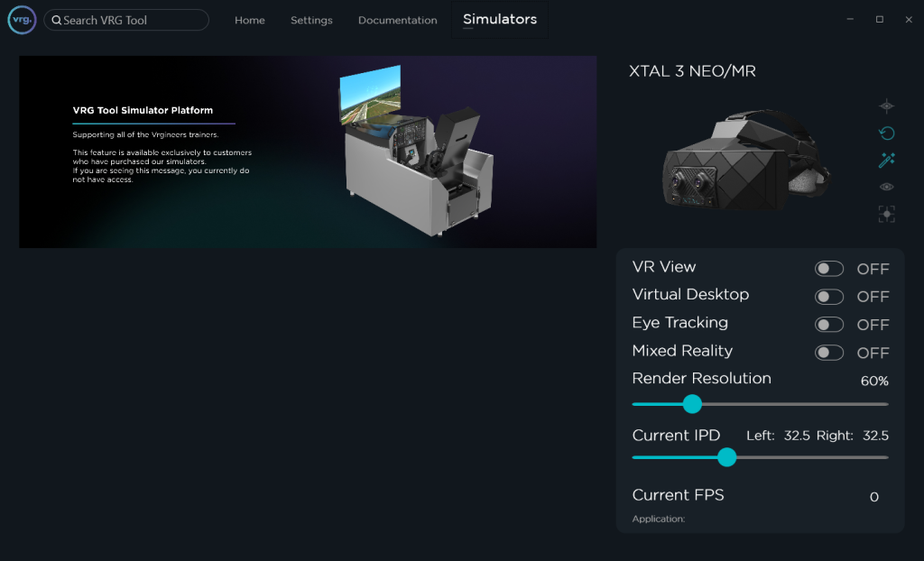Viewport: 924px width, 561px height.
Task: Click the magic wand icon
Action: pyautogui.click(x=887, y=161)
